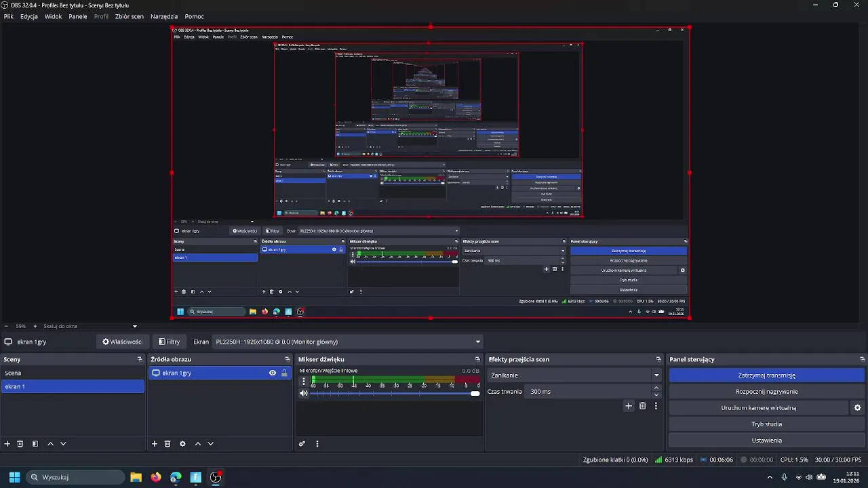This screenshot has height=488, width=868.
Task: Open the Plik menu
Action: 9,16
